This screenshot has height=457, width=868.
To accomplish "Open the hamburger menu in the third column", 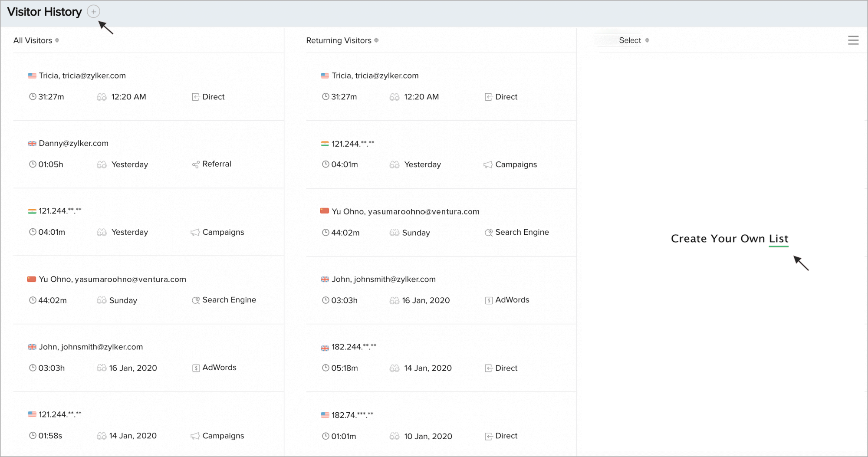I will point(853,40).
